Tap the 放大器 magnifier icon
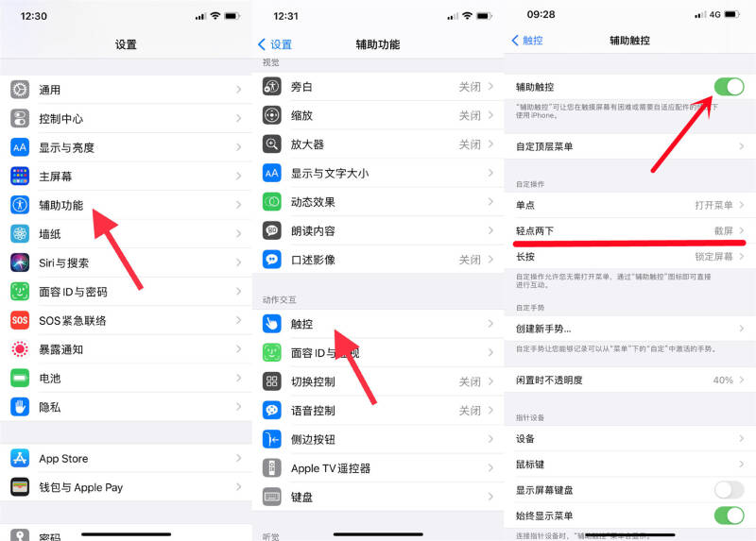756x541 pixels. [x=272, y=144]
